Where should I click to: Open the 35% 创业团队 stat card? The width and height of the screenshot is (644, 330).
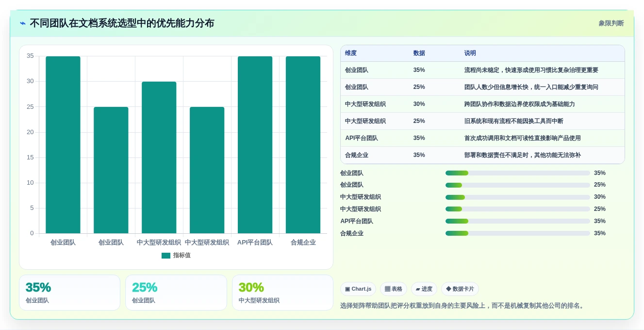click(x=69, y=293)
